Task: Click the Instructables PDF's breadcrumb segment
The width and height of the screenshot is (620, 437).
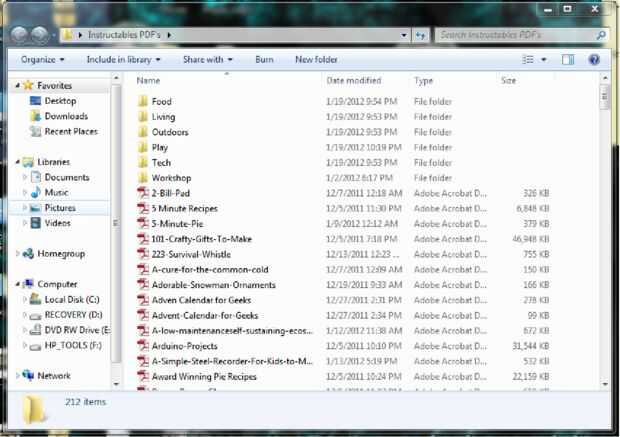Action: pos(124,35)
